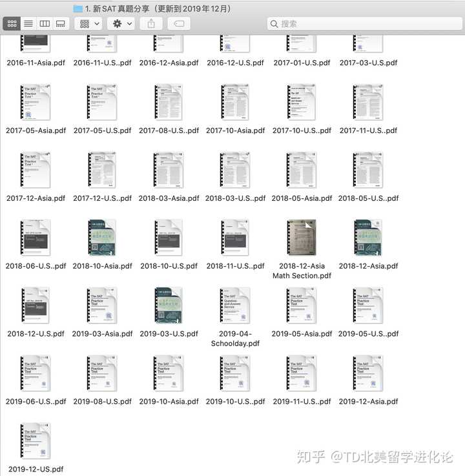Click the 2019-04-Schoolday.pdf file name
Viewport: 465px width, 476px height.
tap(235, 338)
